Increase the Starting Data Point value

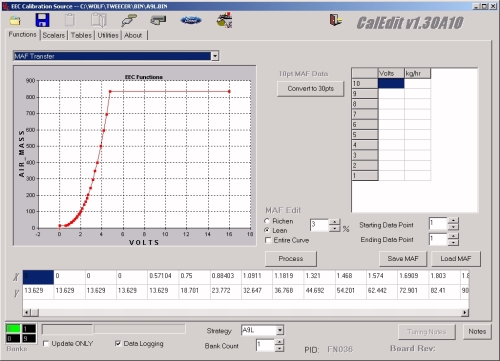click(x=453, y=220)
